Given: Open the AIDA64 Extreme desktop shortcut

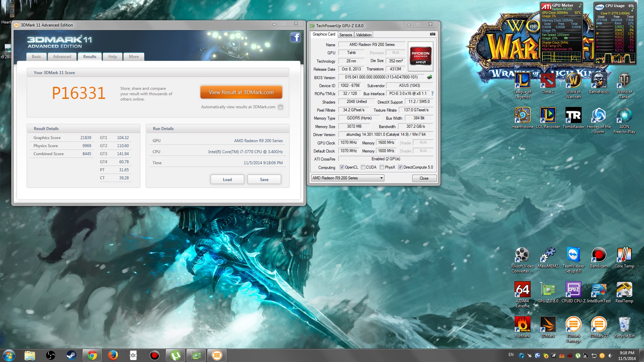Looking at the screenshot, I should click(522, 290).
